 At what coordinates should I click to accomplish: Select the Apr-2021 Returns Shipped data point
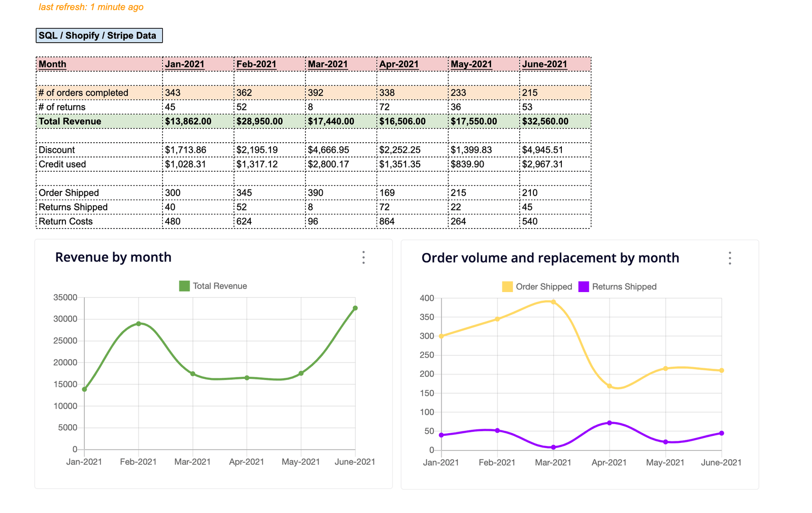[610, 422]
